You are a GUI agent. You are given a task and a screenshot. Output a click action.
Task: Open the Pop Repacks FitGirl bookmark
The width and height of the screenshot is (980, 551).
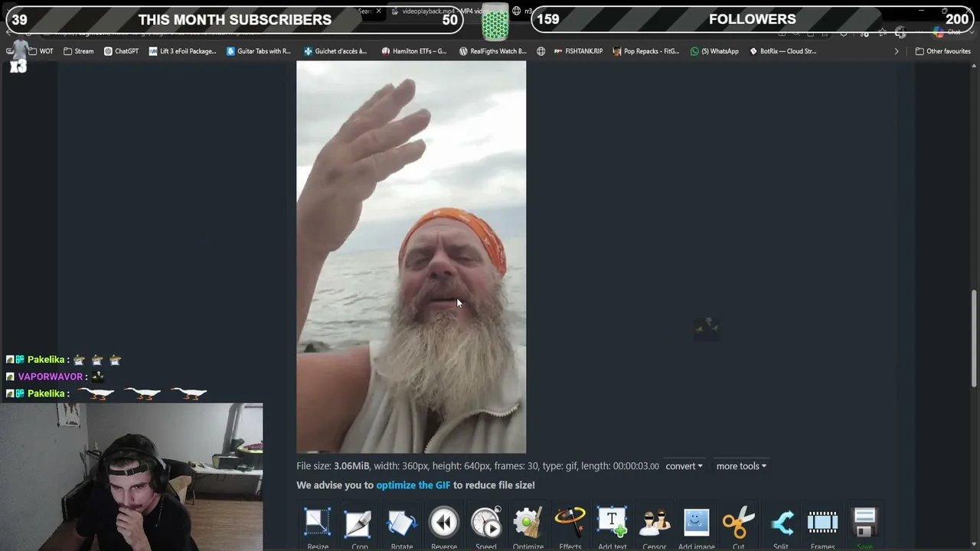646,51
